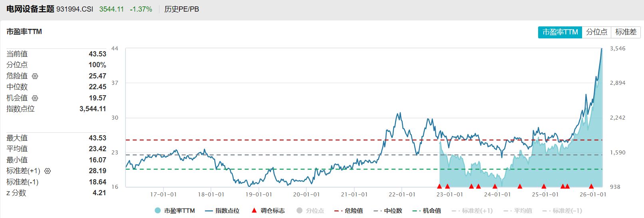Switch to the 标准差 tab
Screen dimensions: 644x218
coord(626,32)
